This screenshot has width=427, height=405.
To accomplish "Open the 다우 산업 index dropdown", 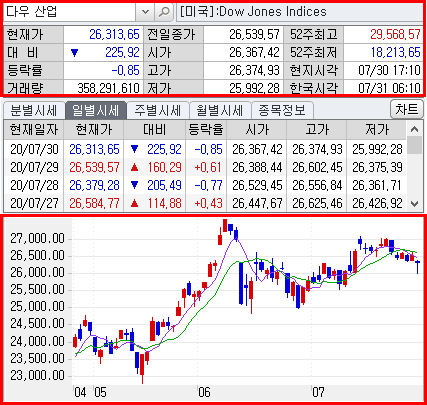I will [145, 12].
